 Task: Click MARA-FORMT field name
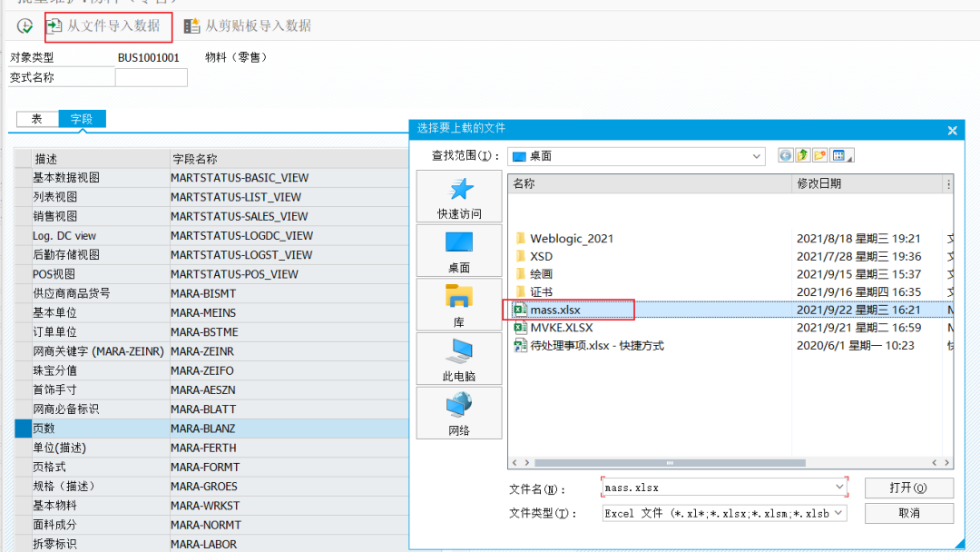[x=205, y=467]
